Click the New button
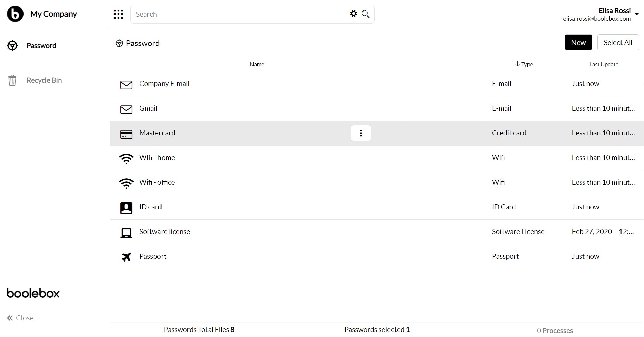 [x=578, y=43]
